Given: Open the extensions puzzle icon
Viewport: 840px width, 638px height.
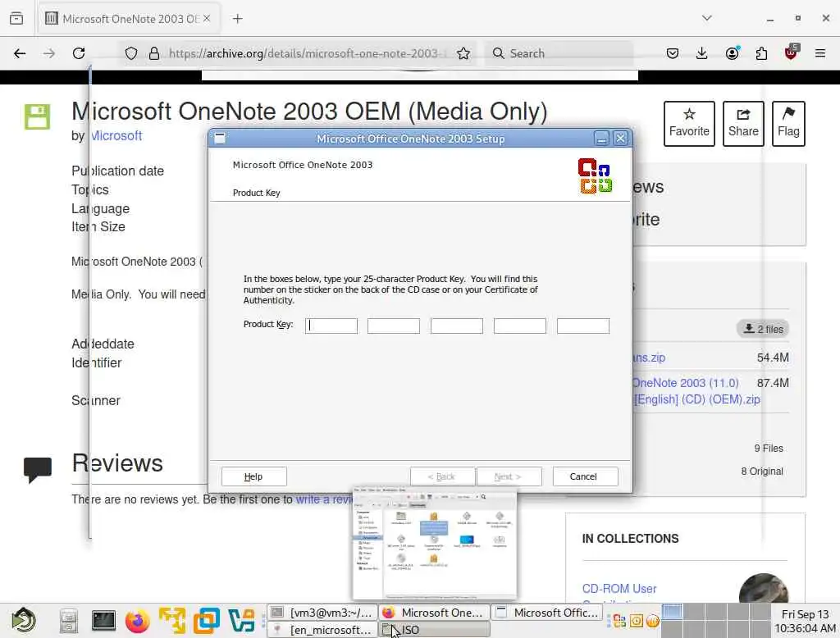Looking at the screenshot, I should point(761,53).
